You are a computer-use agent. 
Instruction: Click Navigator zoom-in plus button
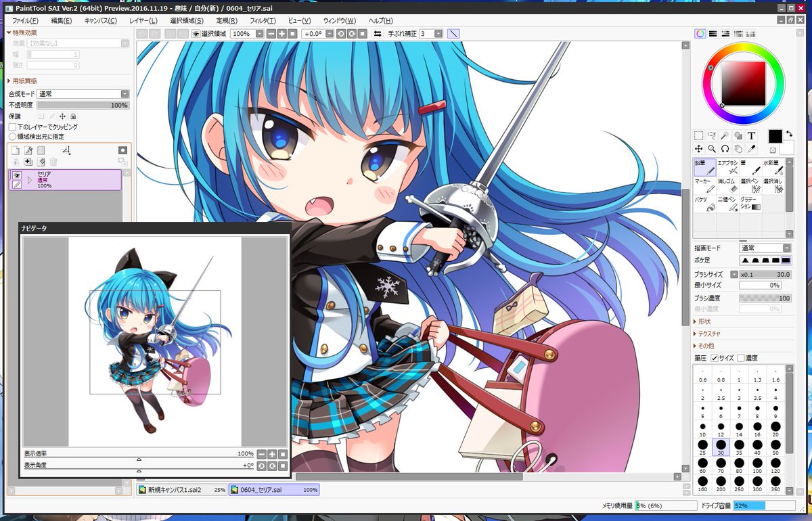coord(272,455)
